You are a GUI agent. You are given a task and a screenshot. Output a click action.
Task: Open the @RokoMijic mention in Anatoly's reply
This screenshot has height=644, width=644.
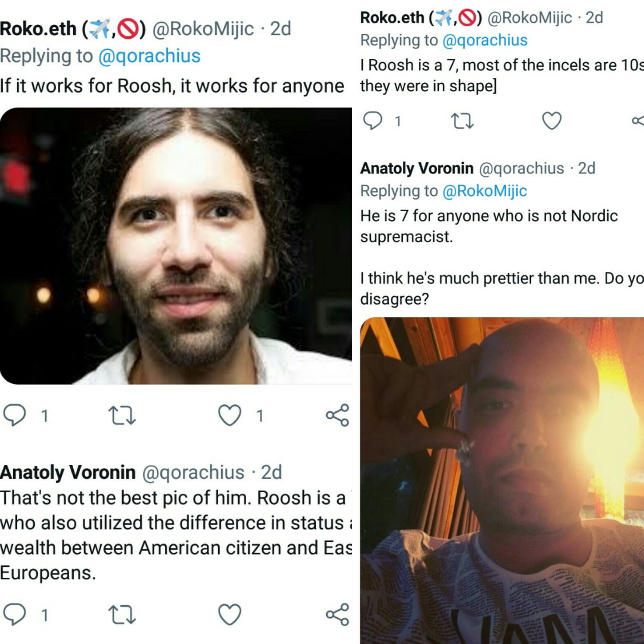pos(485,191)
